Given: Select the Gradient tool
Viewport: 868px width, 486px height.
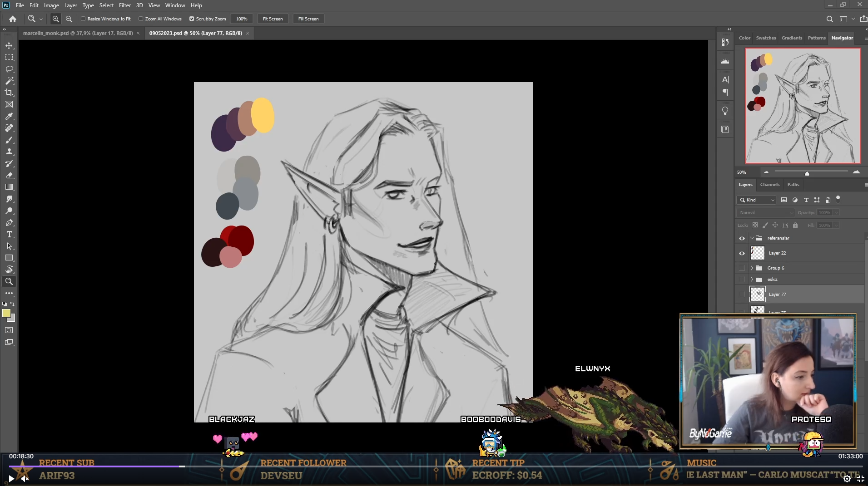Looking at the screenshot, I should pyautogui.click(x=9, y=187).
